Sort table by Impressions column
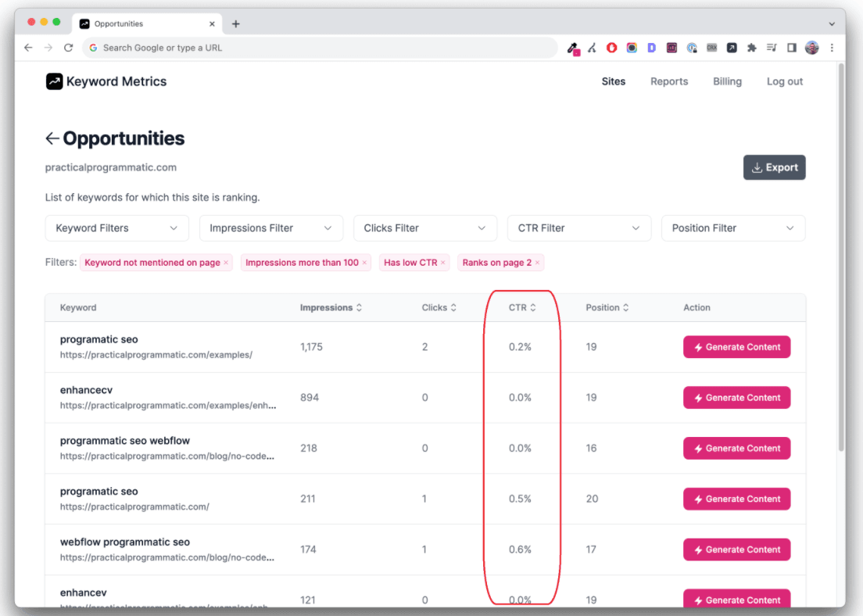This screenshot has height=616, width=863. pyautogui.click(x=331, y=308)
